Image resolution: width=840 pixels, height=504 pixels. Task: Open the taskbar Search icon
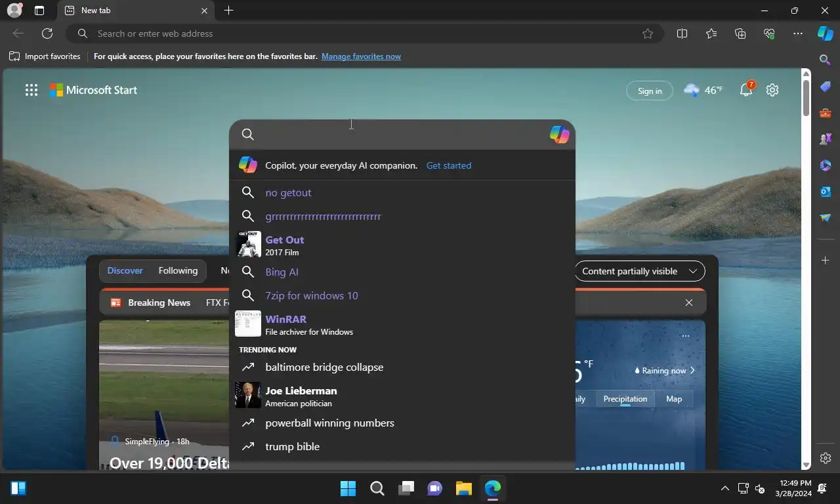(377, 488)
